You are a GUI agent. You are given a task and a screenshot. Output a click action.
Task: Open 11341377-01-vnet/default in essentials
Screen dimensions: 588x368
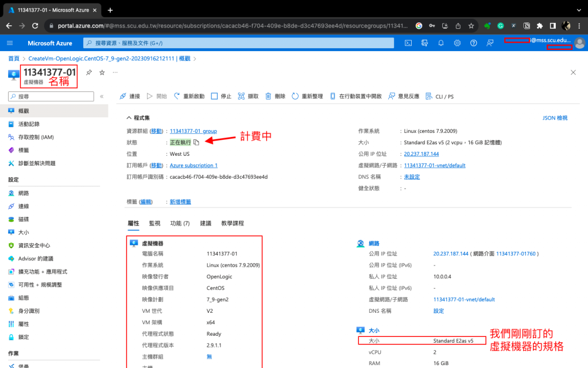click(x=435, y=165)
